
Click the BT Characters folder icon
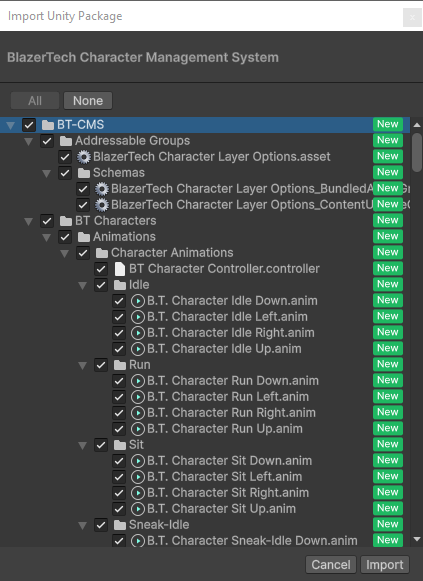[66, 221]
